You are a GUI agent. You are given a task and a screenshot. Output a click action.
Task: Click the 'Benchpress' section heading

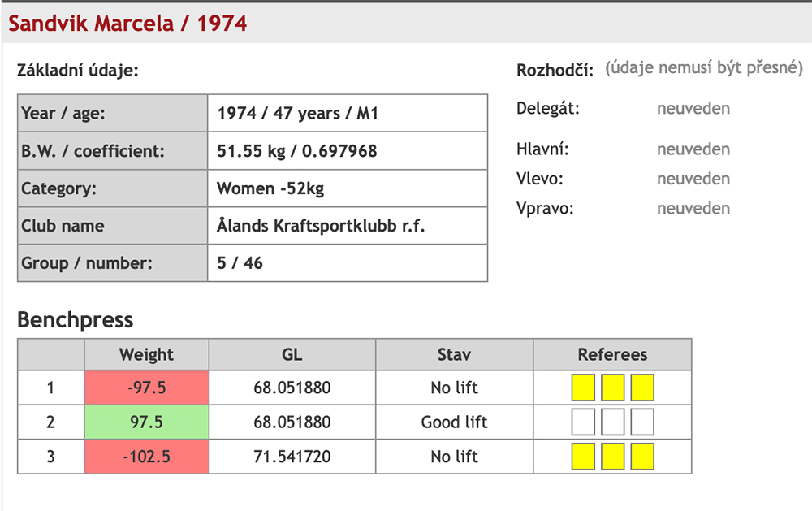[x=75, y=320]
